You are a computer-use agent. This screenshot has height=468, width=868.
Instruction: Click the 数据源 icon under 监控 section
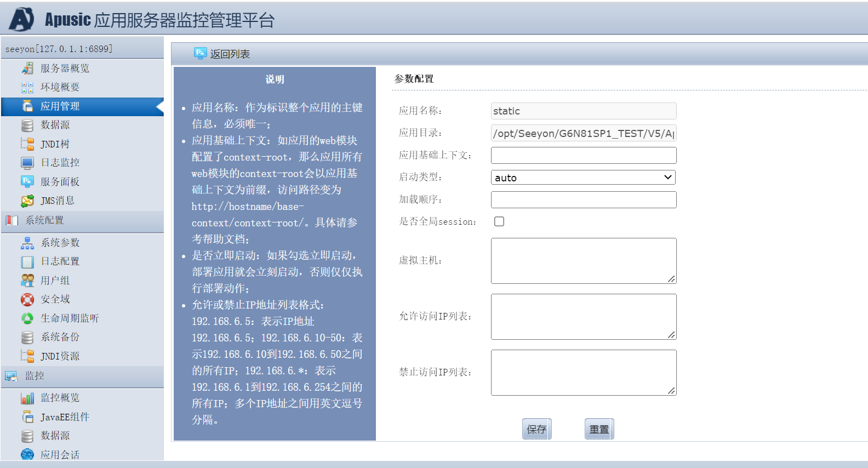pyautogui.click(x=27, y=436)
